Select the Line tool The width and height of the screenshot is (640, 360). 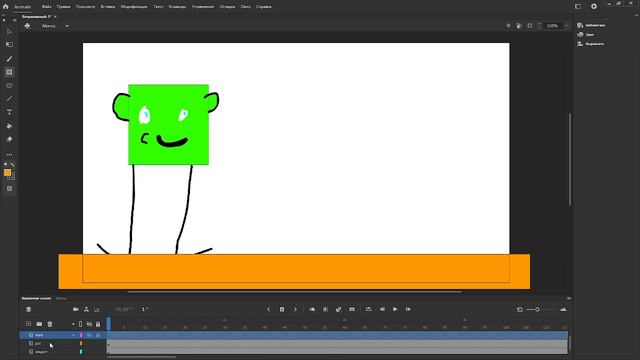coord(9,99)
